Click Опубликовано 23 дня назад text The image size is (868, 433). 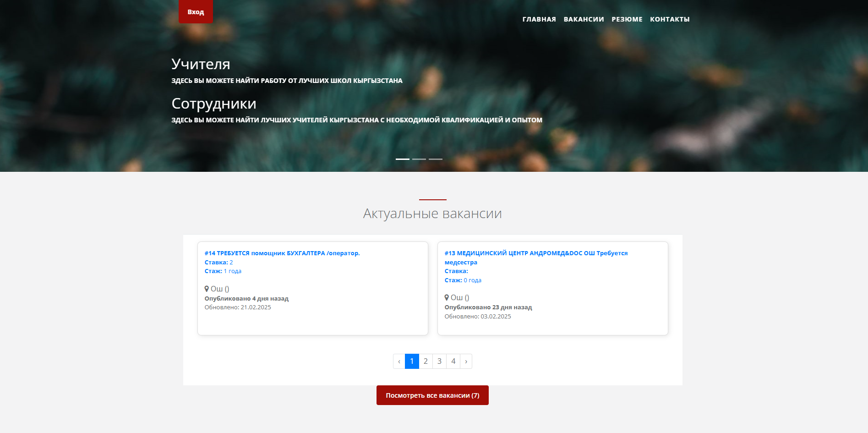pyautogui.click(x=488, y=307)
